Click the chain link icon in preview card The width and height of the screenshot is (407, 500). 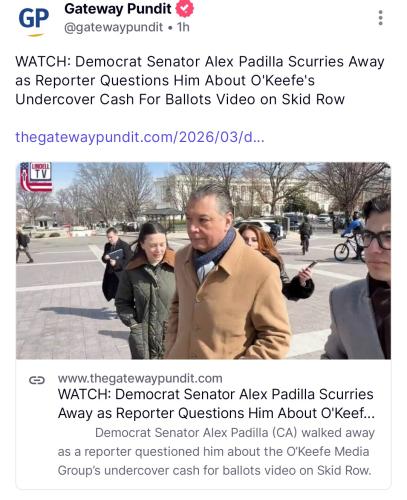tap(37, 380)
